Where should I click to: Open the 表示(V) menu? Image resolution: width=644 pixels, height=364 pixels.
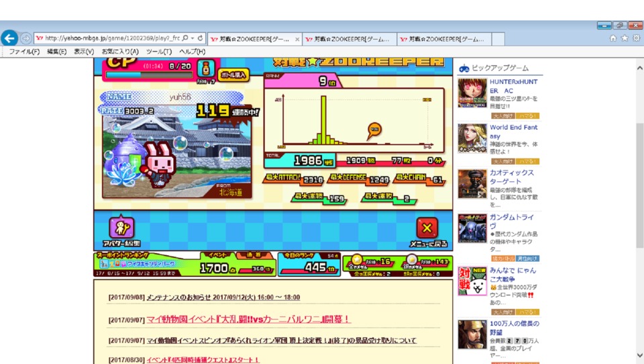point(84,52)
